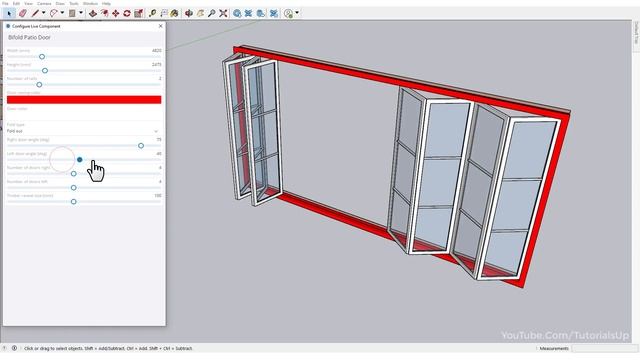
Task: Select the arrow Select tool
Action: click(9, 13)
